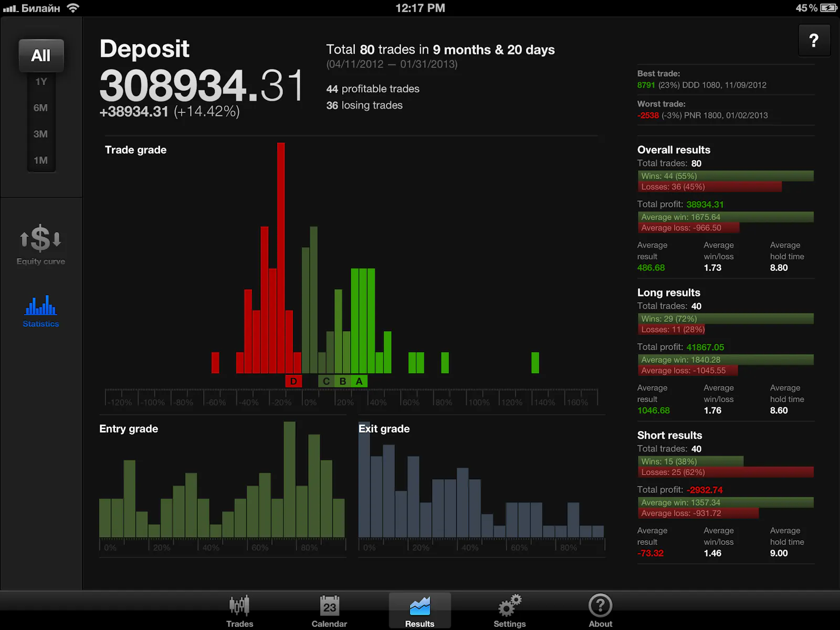The image size is (840, 630).
Task: Click Long Wins: 29 (72%) bar
Action: (726, 319)
